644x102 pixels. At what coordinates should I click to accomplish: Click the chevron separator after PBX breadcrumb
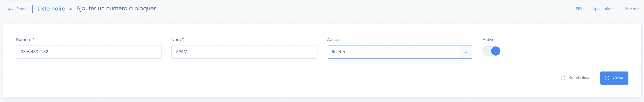click(x=587, y=9)
